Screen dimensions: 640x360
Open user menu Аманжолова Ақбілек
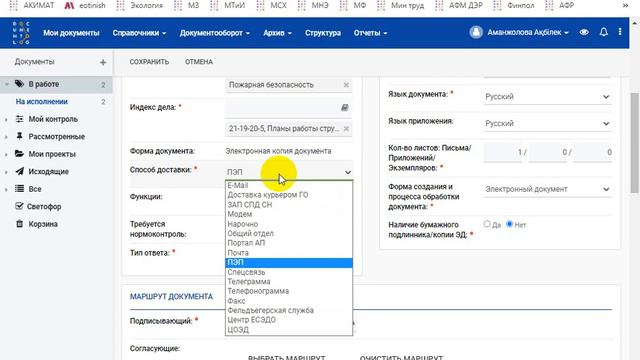(x=527, y=32)
